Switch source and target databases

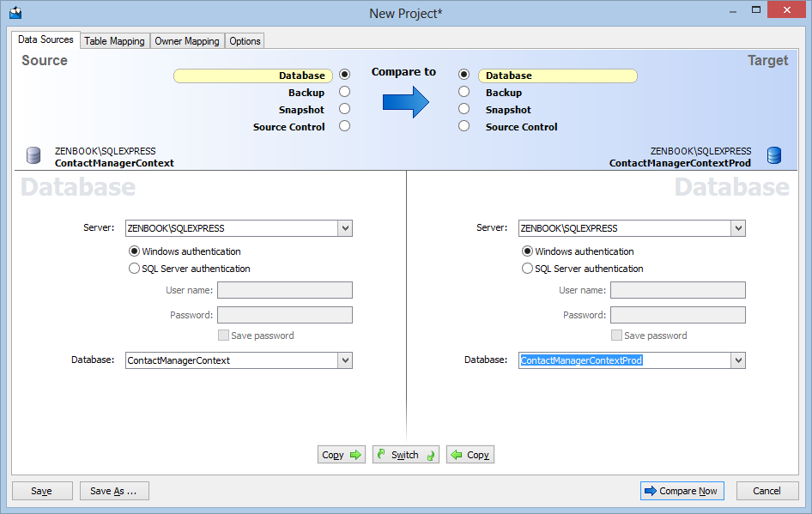point(405,455)
